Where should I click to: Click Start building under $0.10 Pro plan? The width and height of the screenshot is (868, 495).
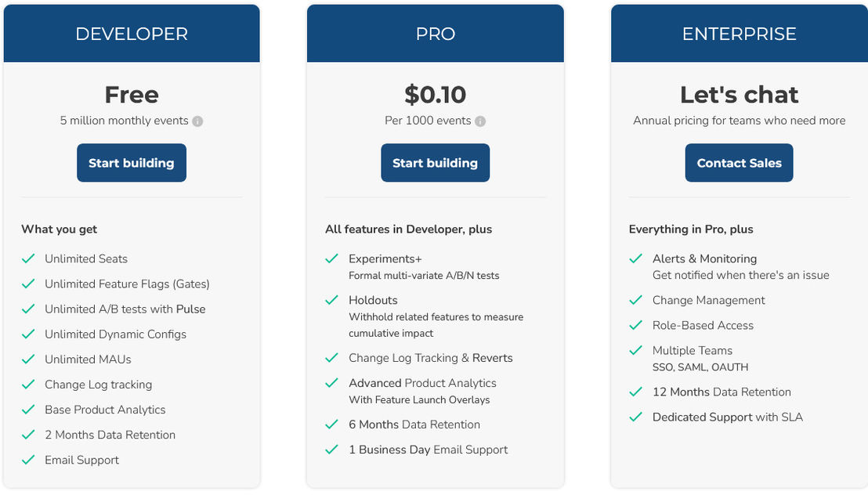[x=435, y=163]
